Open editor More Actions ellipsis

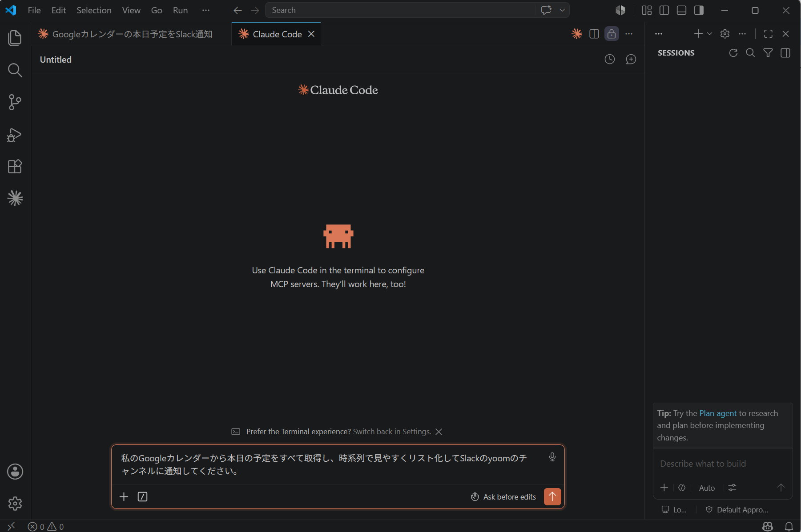[x=629, y=34]
